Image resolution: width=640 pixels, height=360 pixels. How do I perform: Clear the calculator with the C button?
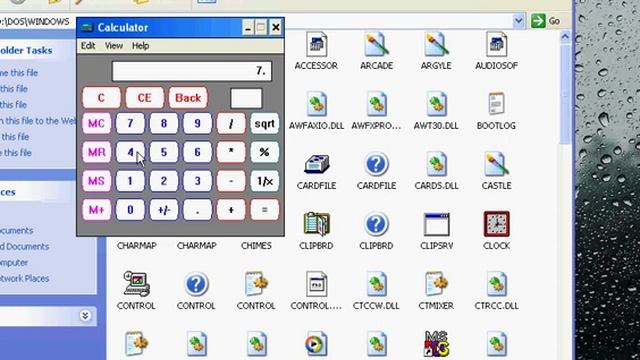click(101, 98)
